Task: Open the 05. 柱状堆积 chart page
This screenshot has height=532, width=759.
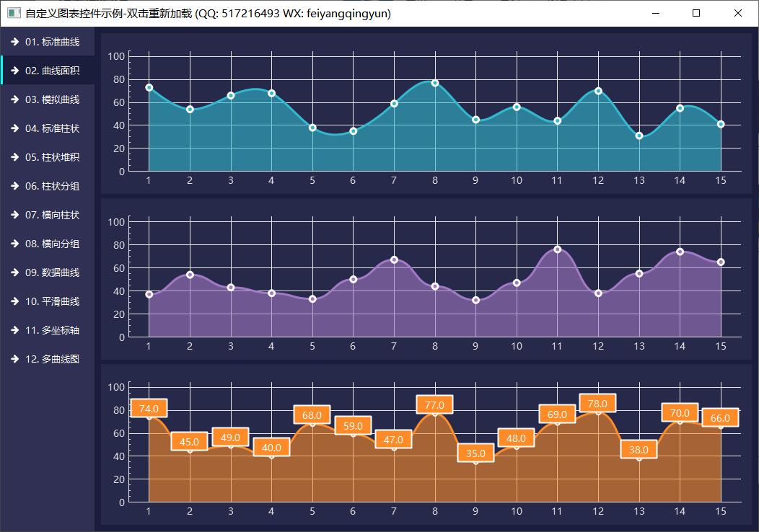Action: pos(52,157)
